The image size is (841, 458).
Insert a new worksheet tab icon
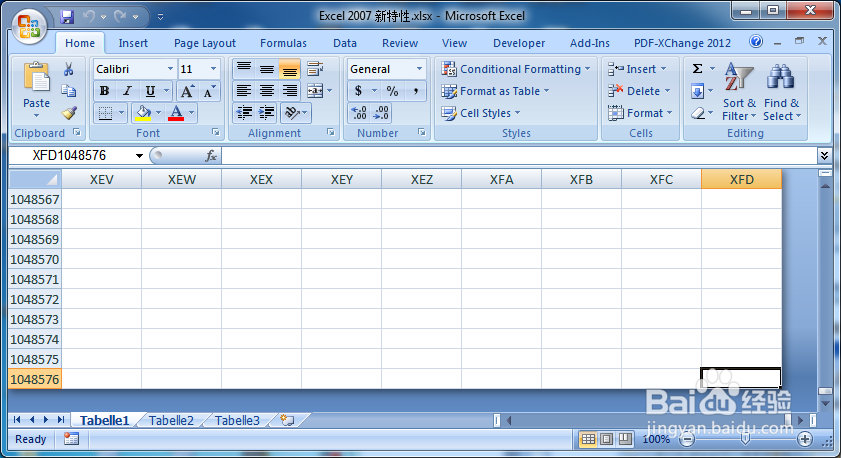287,420
